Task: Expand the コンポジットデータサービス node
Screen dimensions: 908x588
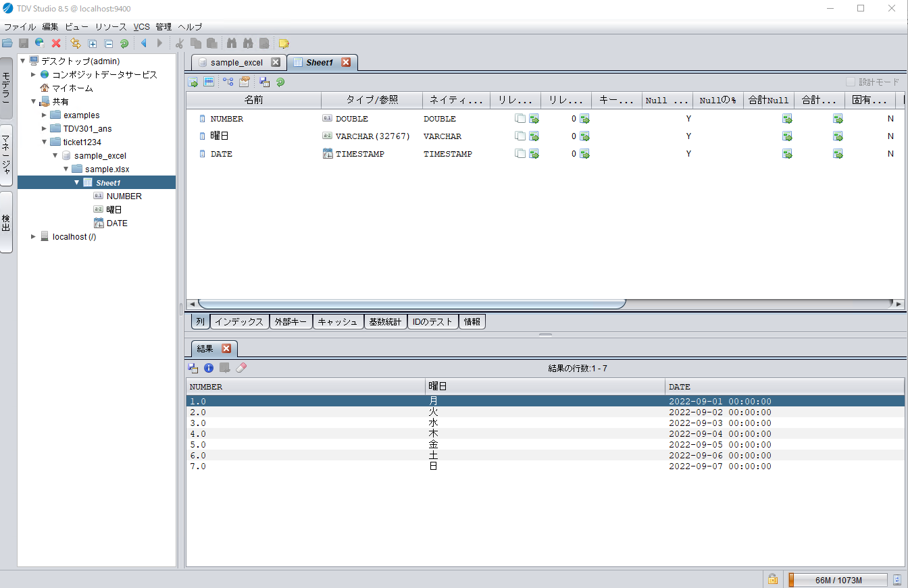Action: [x=34, y=74]
